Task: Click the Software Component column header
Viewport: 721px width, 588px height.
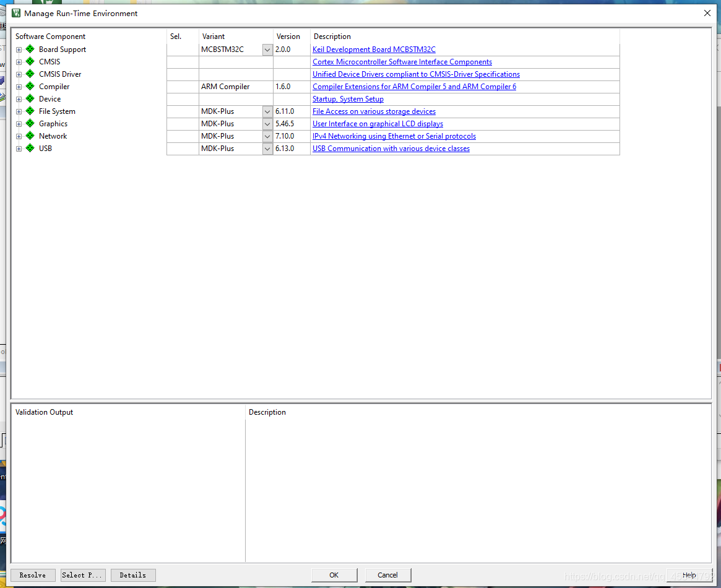Action: [51, 37]
